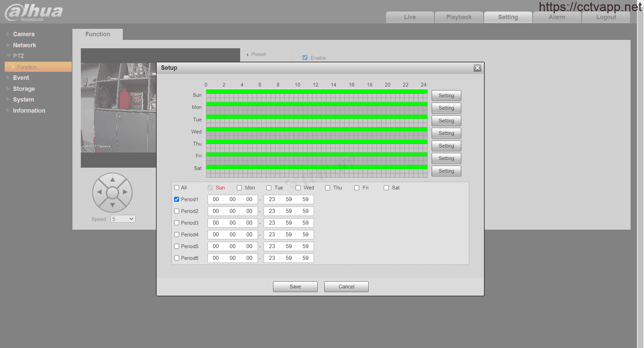The height and width of the screenshot is (348, 644).
Task: Enable the Period2 checkbox
Action: pyautogui.click(x=177, y=211)
